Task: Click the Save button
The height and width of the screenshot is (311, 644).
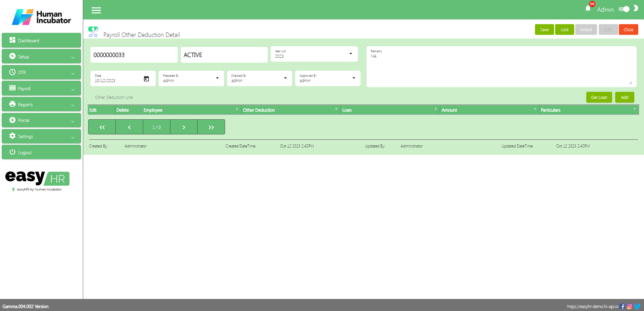Action: [x=544, y=29]
